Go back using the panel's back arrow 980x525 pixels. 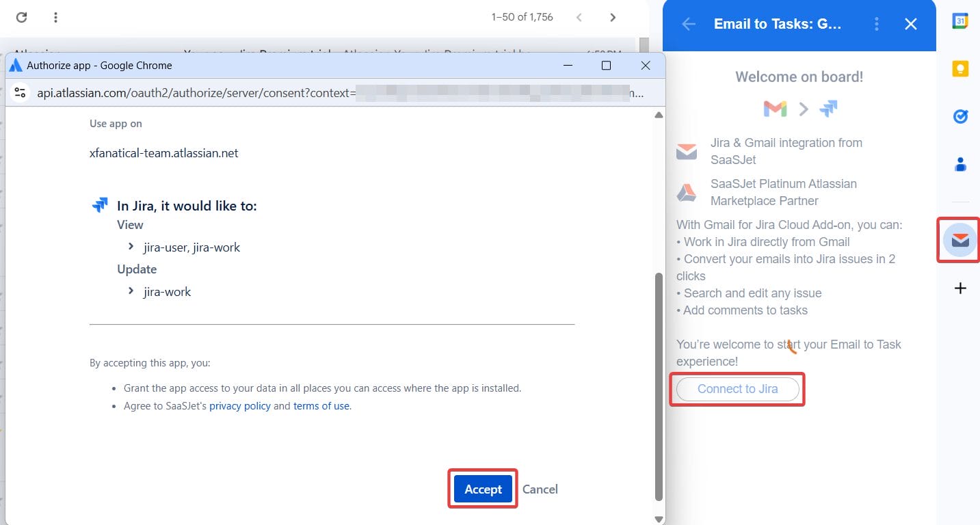tap(688, 23)
